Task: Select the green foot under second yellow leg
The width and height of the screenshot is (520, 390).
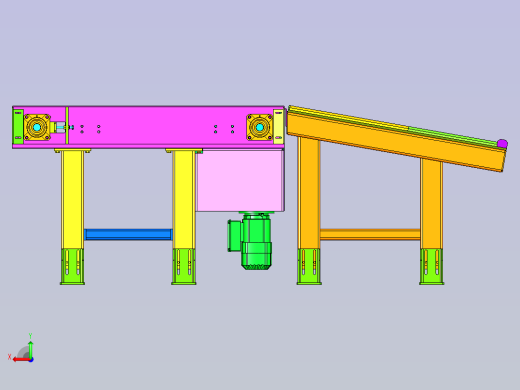Action: (x=184, y=267)
